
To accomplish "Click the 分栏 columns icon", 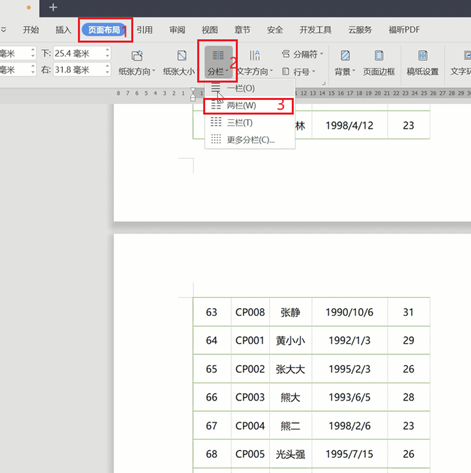I will (x=218, y=55).
